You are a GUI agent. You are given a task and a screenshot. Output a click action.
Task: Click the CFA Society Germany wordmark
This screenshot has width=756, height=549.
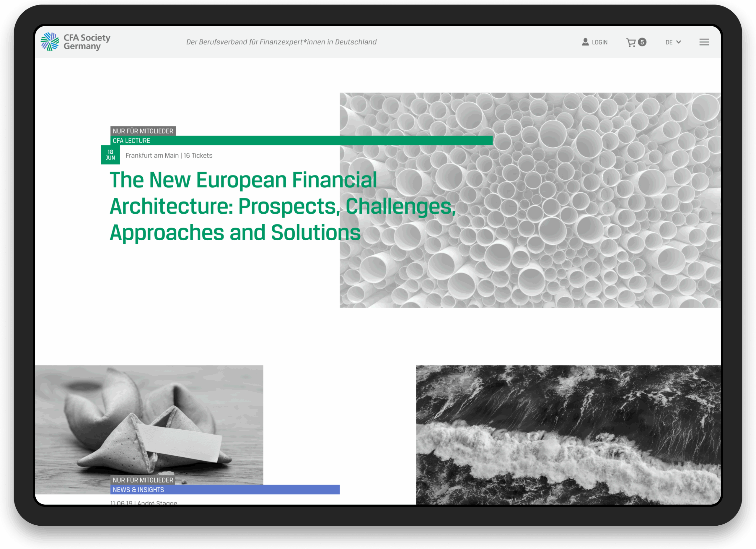click(x=87, y=42)
